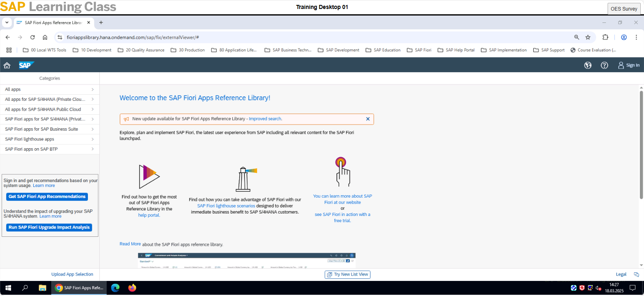Screen dimensions: 644x296
Task: Open the feedback chat icon at bottom right
Action: (x=636, y=274)
